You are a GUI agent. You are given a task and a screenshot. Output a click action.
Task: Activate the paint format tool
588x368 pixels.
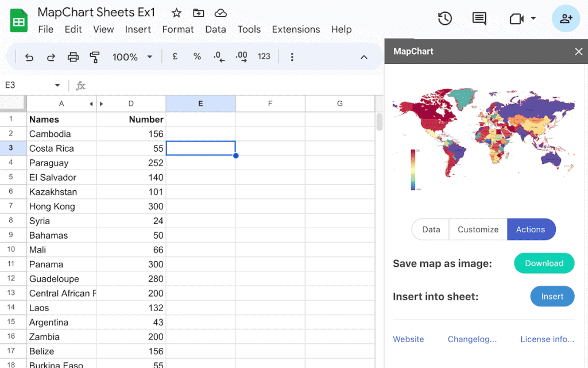95,57
